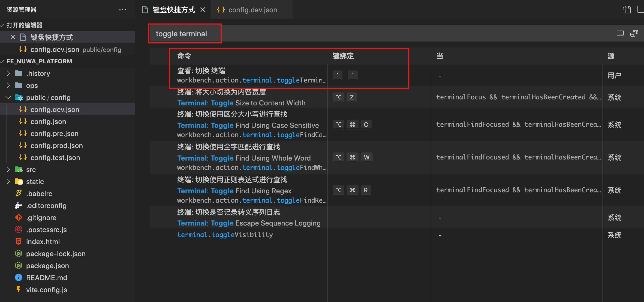Close the 键盘快捷方式 editor tab
The width and height of the screenshot is (644, 302).
tap(203, 10)
